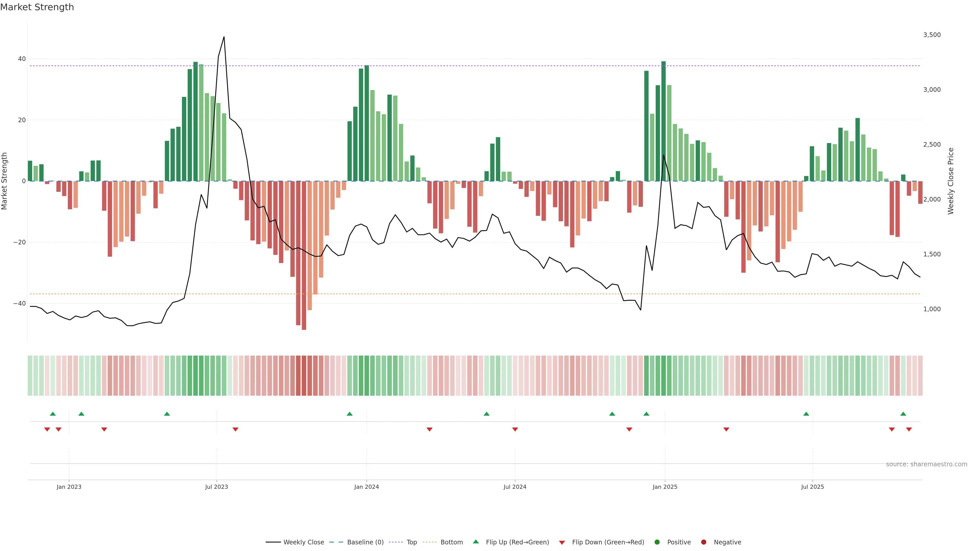This screenshot has width=980, height=551.
Task: Click the first red flip-down marker on the left
Action: (x=47, y=429)
